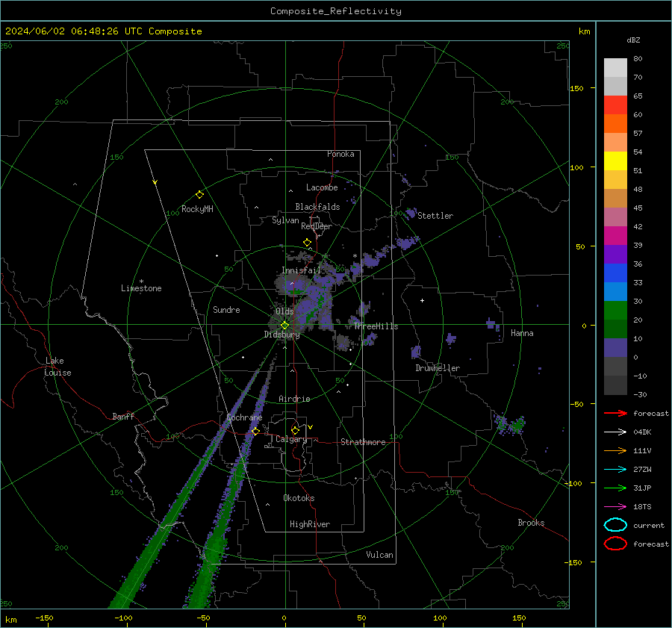Select the orange 60-57 dBZ color swatch
The image size is (672, 628).
[615, 123]
